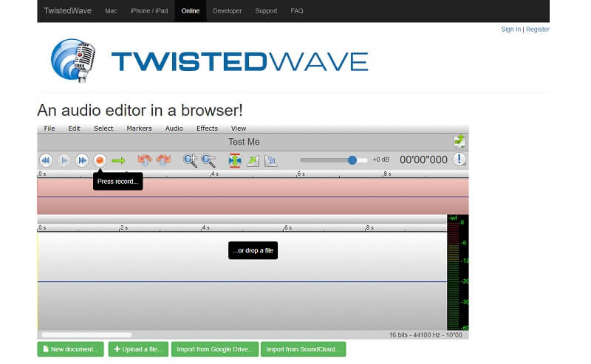
Task: Zoom out of the waveform
Action: click(x=208, y=160)
